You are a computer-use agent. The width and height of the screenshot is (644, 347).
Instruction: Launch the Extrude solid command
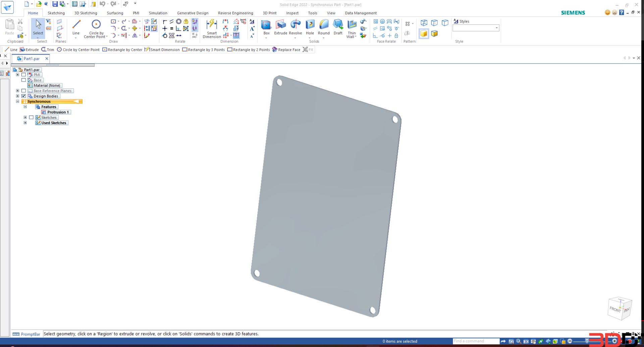[280, 27]
